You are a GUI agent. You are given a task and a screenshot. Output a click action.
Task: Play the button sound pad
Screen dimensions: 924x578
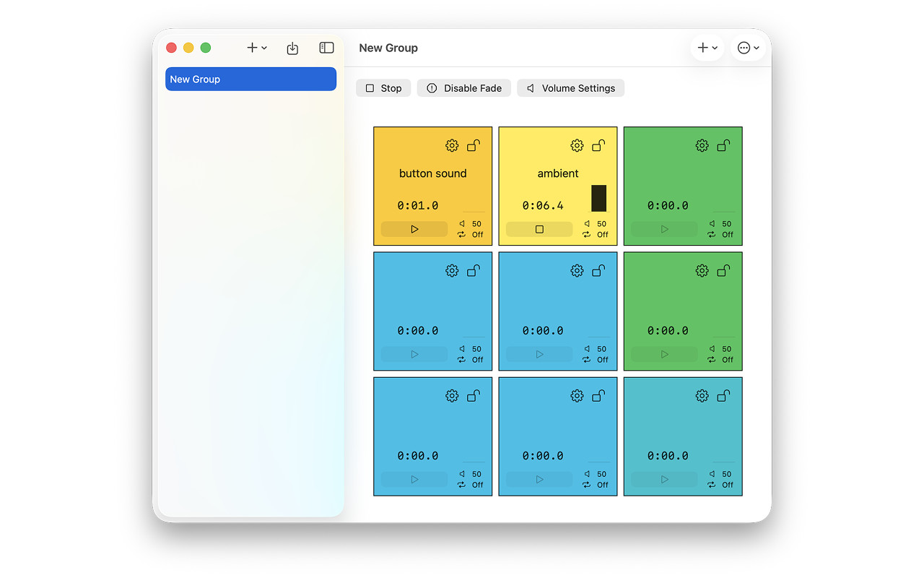tap(414, 229)
